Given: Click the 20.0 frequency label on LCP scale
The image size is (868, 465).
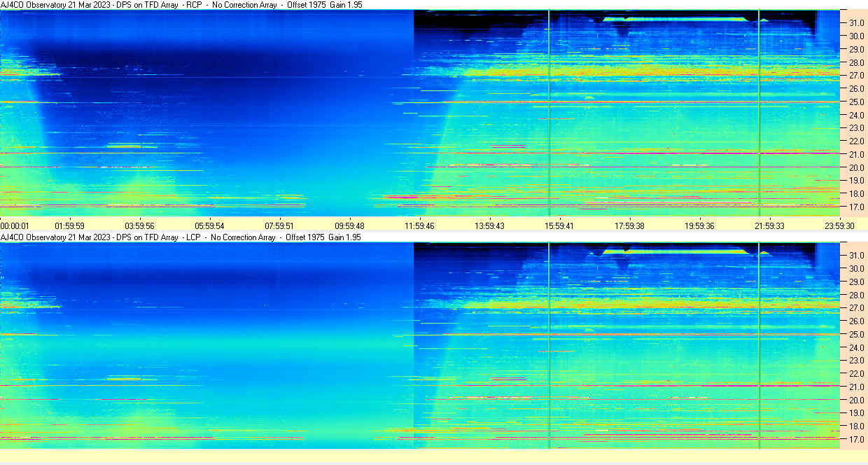Looking at the screenshot, I should point(857,400).
